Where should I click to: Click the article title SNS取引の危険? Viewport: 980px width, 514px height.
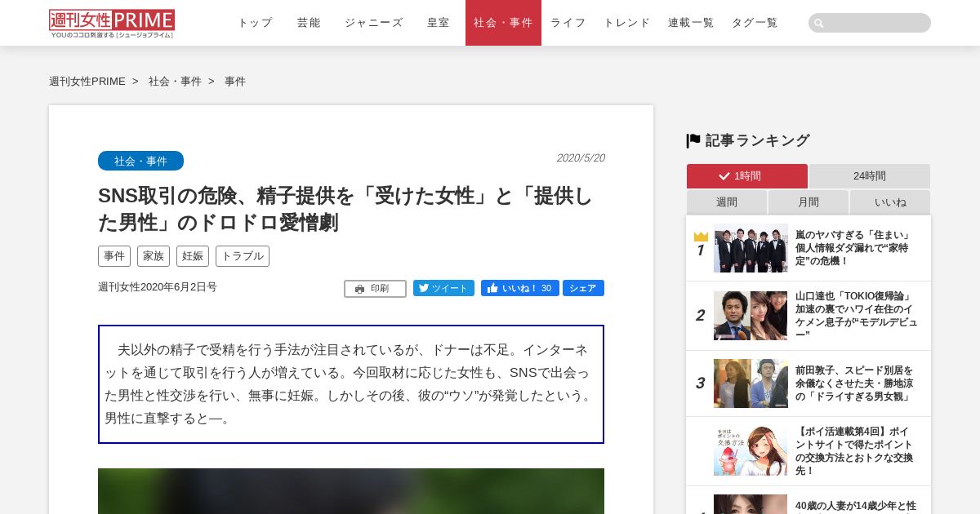(x=345, y=209)
